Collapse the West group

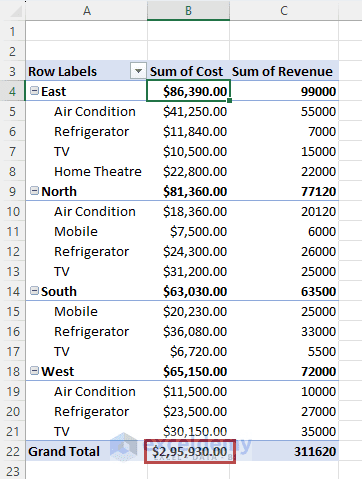point(34,370)
